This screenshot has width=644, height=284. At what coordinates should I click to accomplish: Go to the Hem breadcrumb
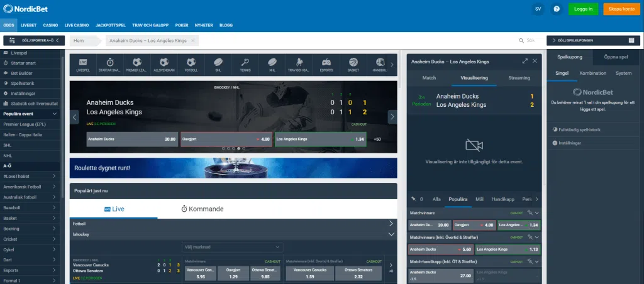click(79, 41)
